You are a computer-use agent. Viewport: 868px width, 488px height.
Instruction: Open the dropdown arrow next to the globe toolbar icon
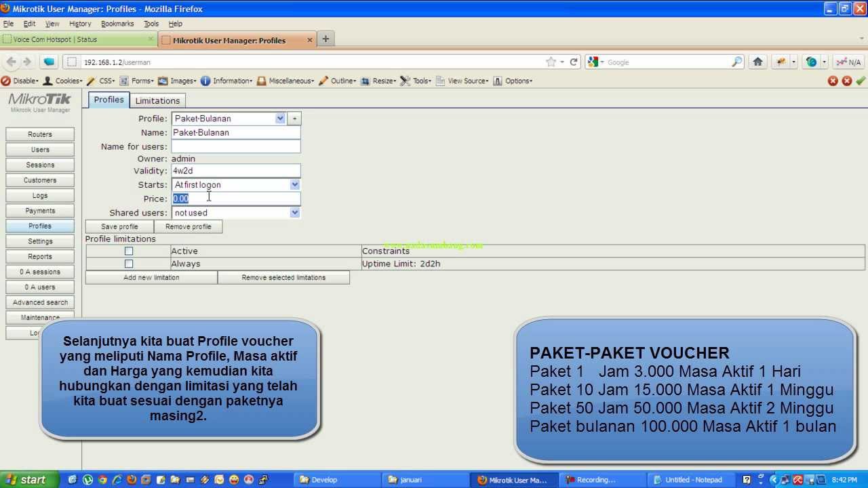825,62
